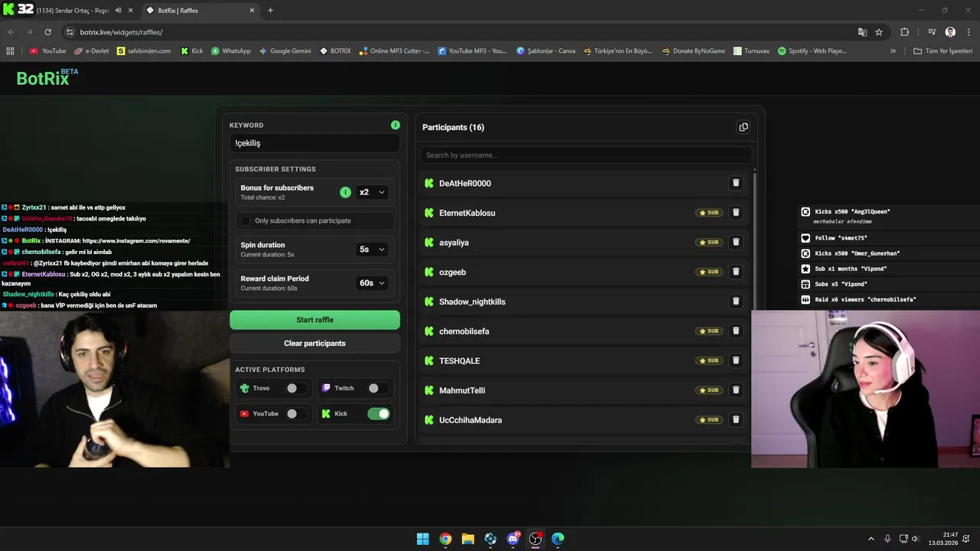Screen dimensions: 980x551
Task: Open Tüm Yer İşaretleri bookmarks folder
Action: pos(942,51)
